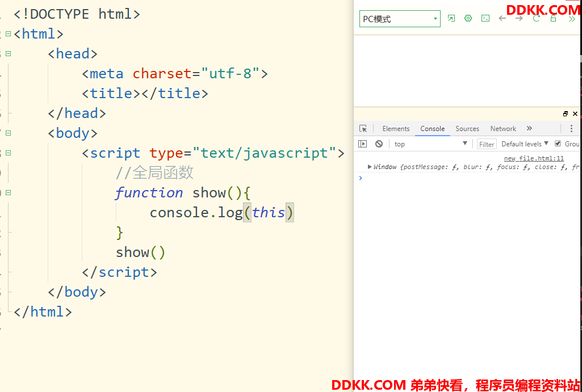Open the top context dropdown
Image resolution: width=582 pixels, height=392 pixels.
430,144
